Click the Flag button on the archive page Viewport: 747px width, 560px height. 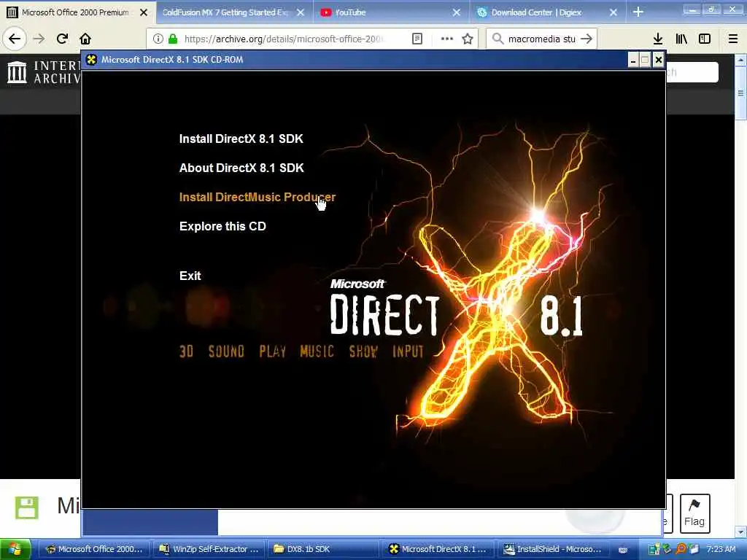click(x=694, y=513)
